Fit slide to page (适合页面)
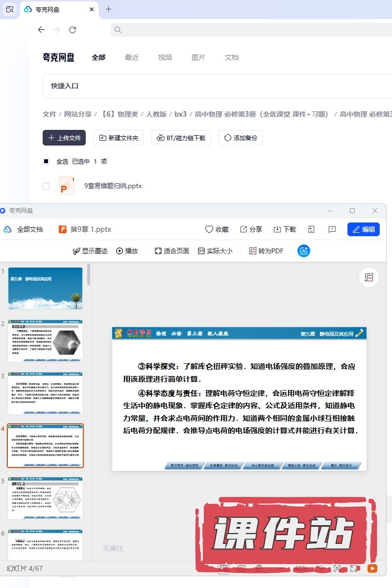Image resolution: width=392 pixels, height=588 pixels. pyautogui.click(x=172, y=251)
